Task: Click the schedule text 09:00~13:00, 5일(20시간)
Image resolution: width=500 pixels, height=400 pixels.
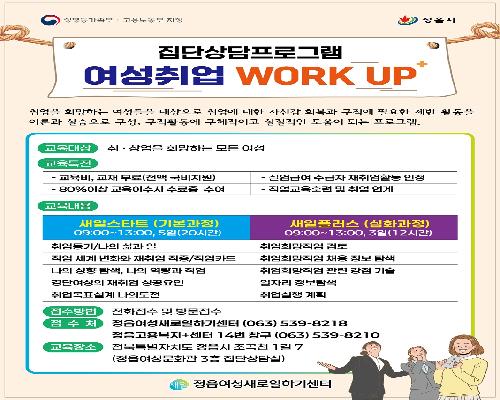Action: [x=147, y=232]
